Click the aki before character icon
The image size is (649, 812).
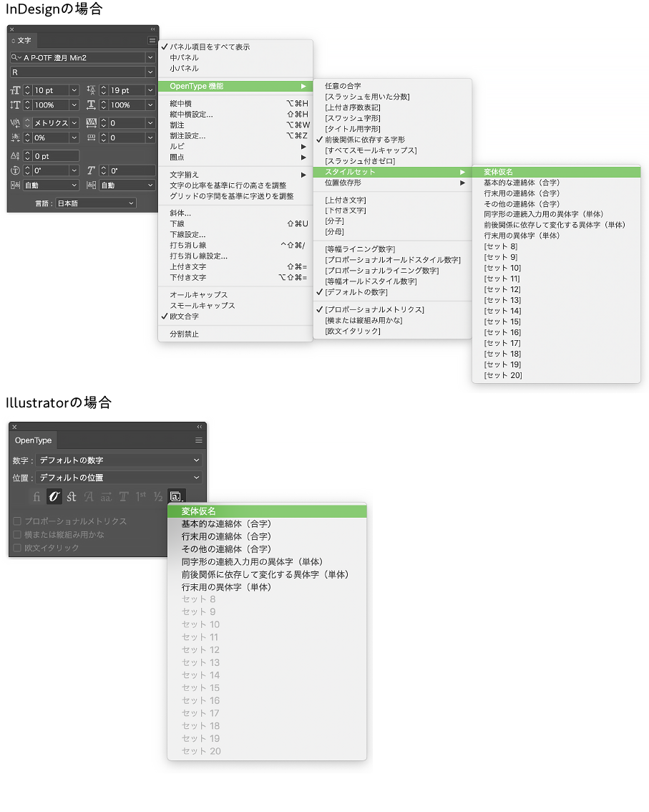click(16, 185)
